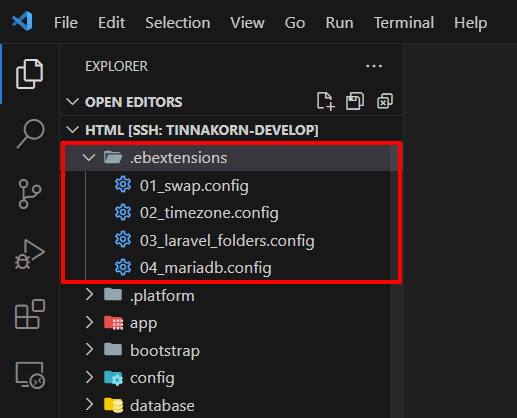The image size is (517, 418).
Task: Click the Save All icon in Open Editors
Action: click(x=355, y=101)
